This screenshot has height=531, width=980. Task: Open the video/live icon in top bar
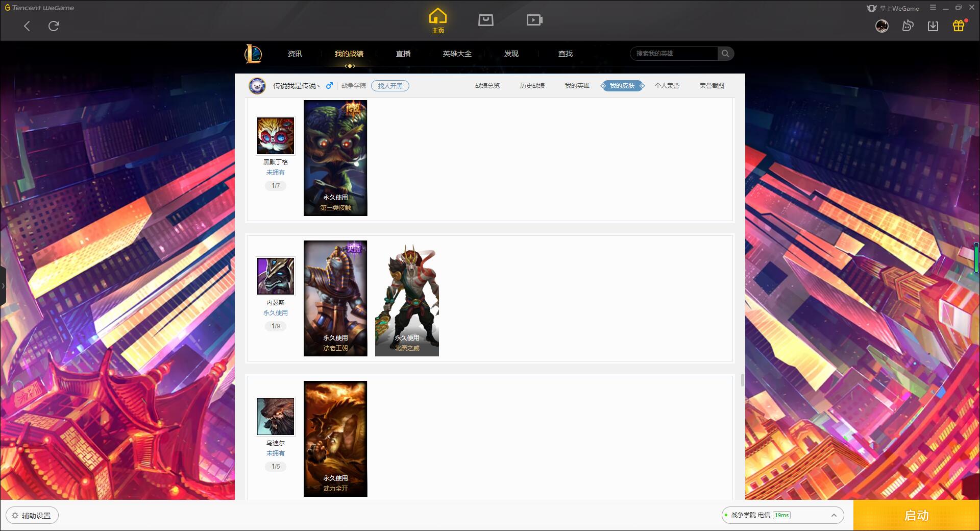click(534, 20)
